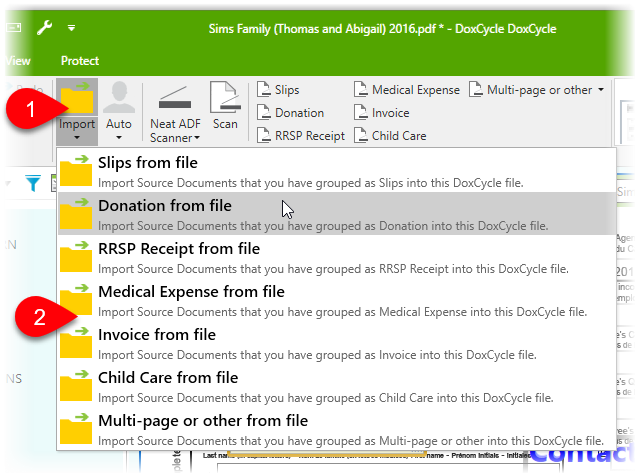Click the blue filter funnel icon
640x474 pixels.
pyautogui.click(x=33, y=183)
